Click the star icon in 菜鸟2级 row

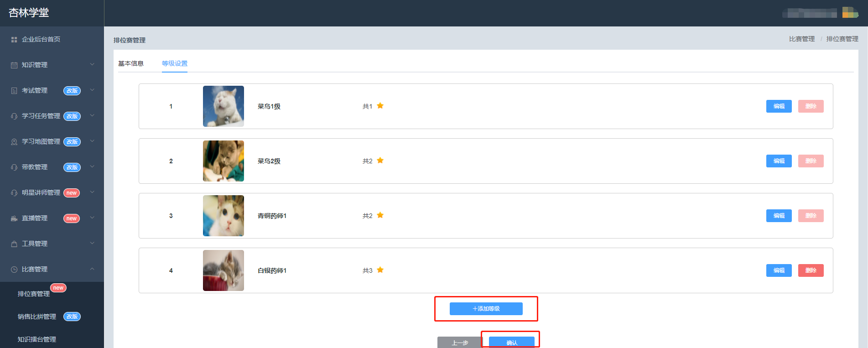380,161
